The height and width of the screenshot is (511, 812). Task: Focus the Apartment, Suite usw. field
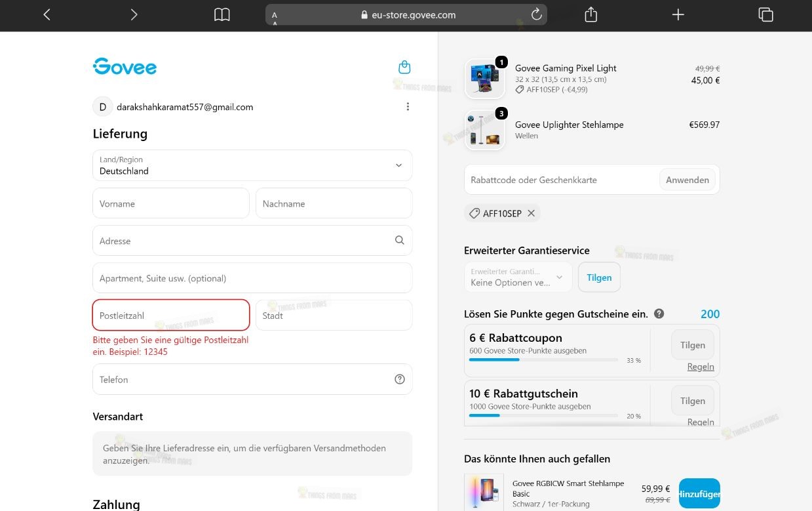click(252, 278)
